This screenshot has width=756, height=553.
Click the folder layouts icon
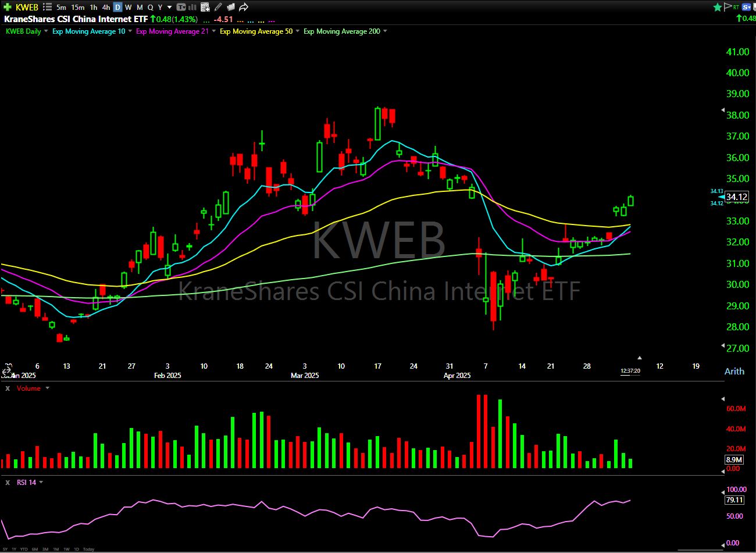coord(231,7)
